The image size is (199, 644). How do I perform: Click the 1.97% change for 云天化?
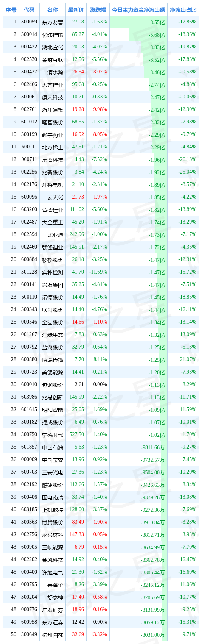pos(100,197)
